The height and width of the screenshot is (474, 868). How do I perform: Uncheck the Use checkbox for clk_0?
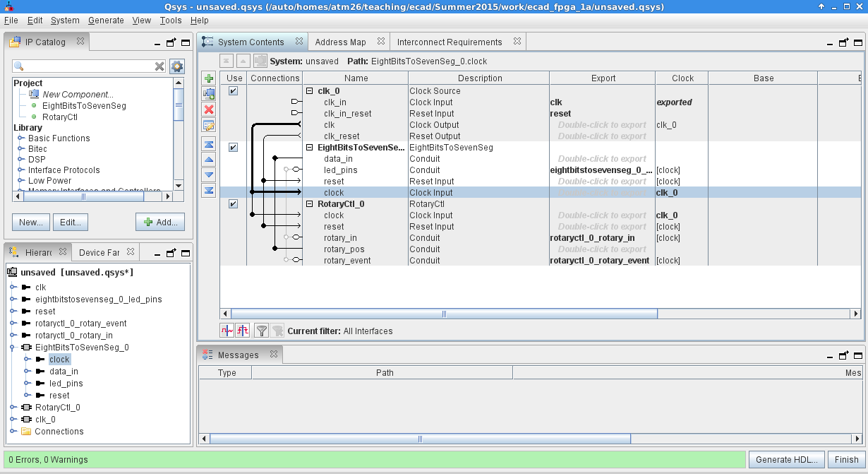click(x=233, y=90)
